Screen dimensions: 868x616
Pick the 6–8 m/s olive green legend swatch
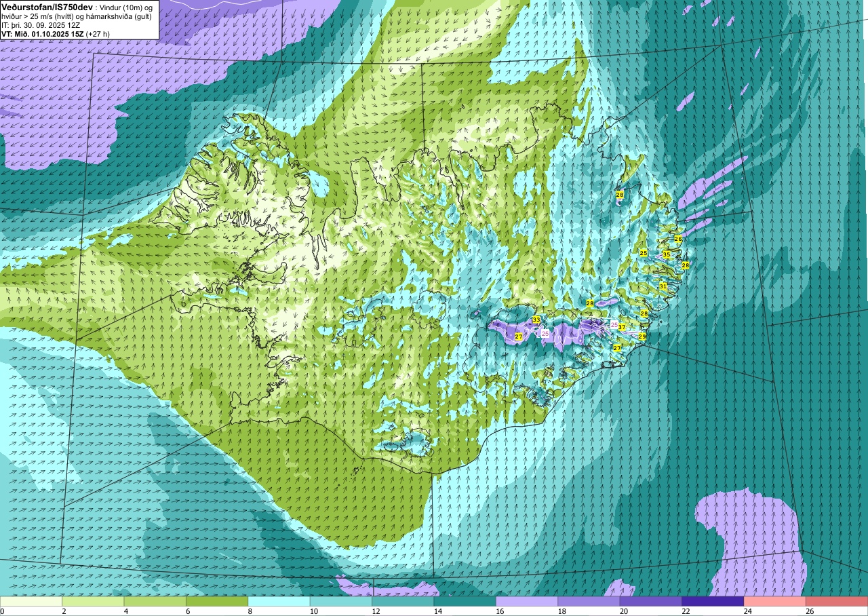217,601
